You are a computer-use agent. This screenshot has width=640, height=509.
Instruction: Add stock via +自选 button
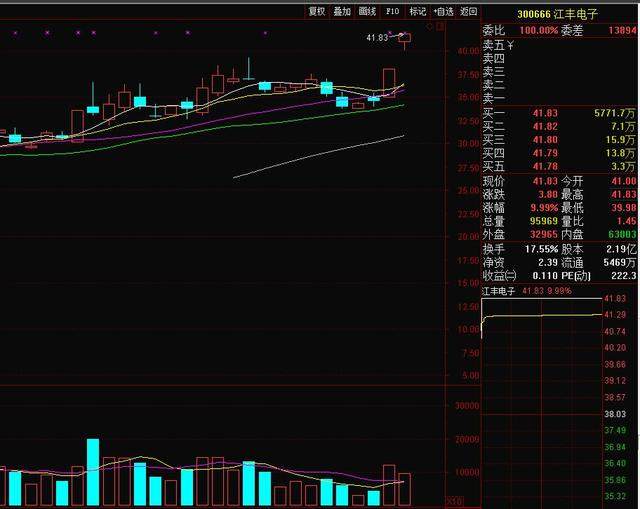pos(443,12)
